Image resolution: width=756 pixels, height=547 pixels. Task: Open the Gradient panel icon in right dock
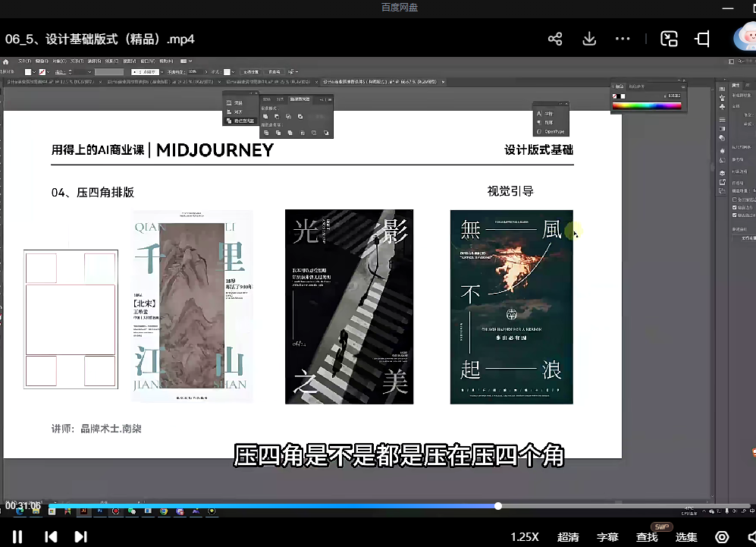point(722,129)
